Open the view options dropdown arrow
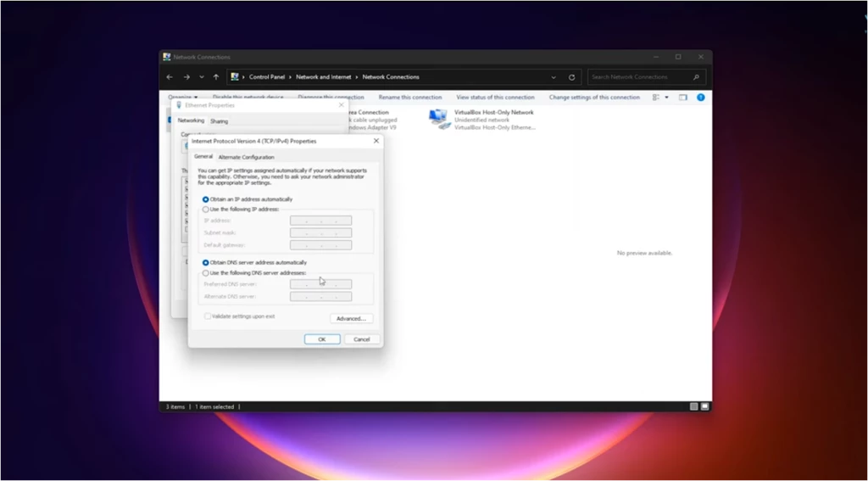 [666, 98]
